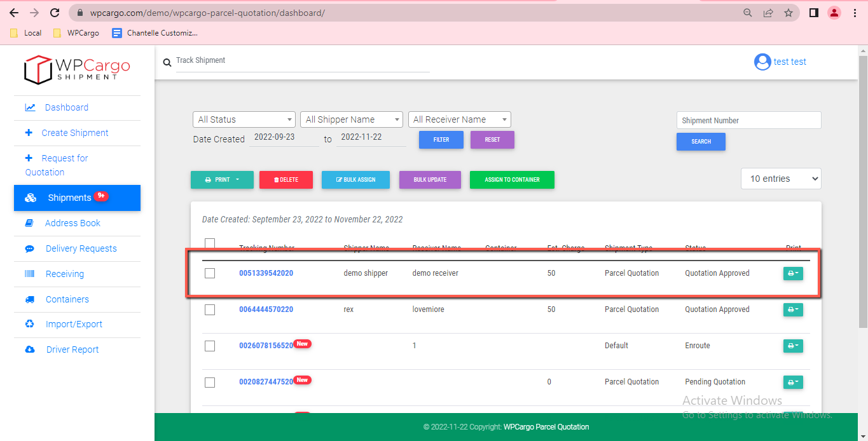
Task: Click the Search button
Action: (x=701, y=142)
